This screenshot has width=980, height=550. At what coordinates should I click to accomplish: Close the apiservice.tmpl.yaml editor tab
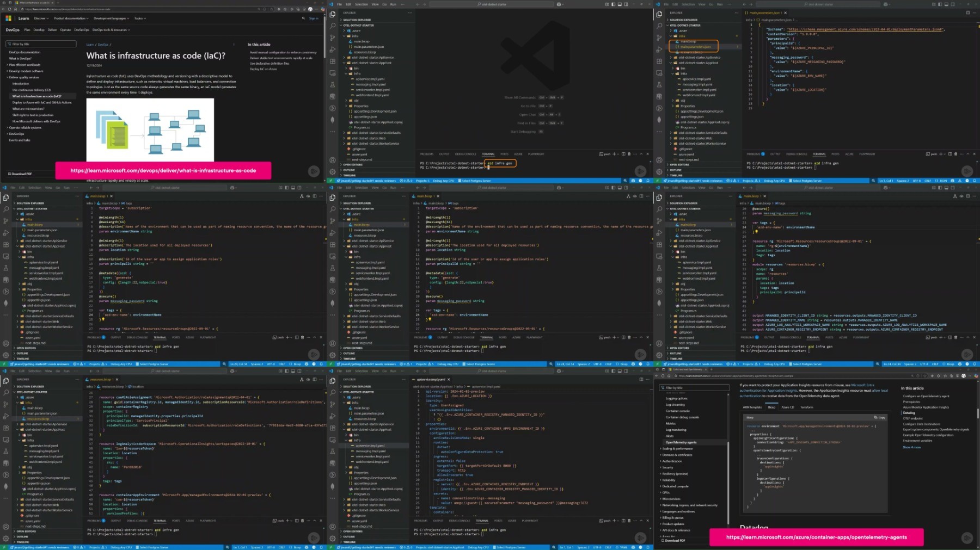point(449,379)
